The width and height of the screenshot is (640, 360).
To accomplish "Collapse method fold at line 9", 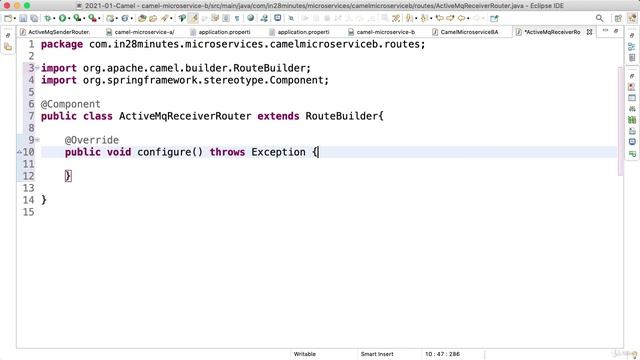I will pyautogui.click(x=37, y=140).
